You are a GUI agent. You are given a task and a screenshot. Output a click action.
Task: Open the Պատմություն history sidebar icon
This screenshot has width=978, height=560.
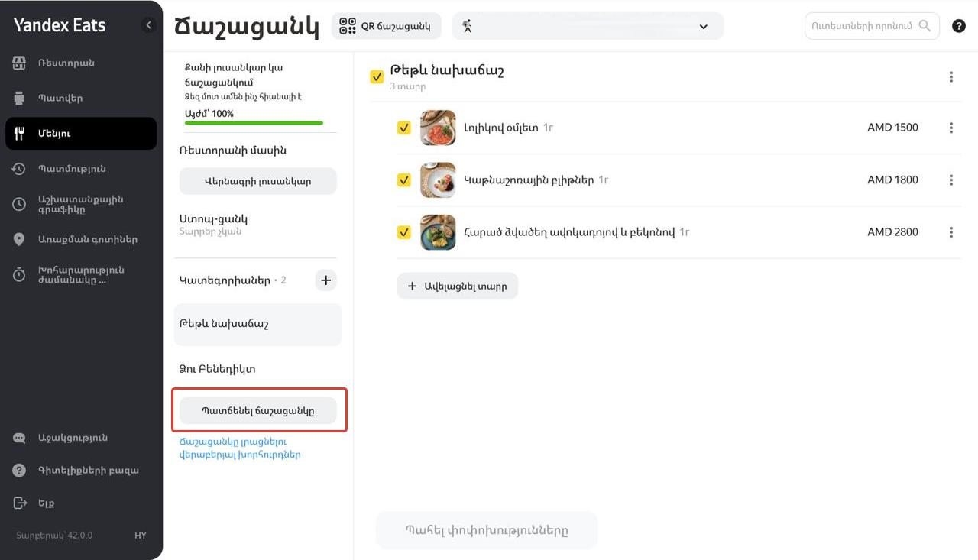[x=20, y=169]
